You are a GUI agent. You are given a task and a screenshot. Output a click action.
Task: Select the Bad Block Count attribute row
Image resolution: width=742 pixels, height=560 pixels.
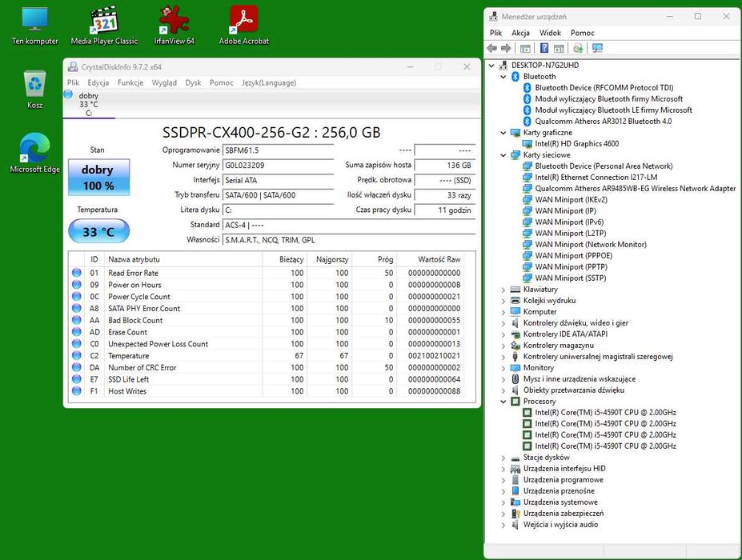(266, 320)
